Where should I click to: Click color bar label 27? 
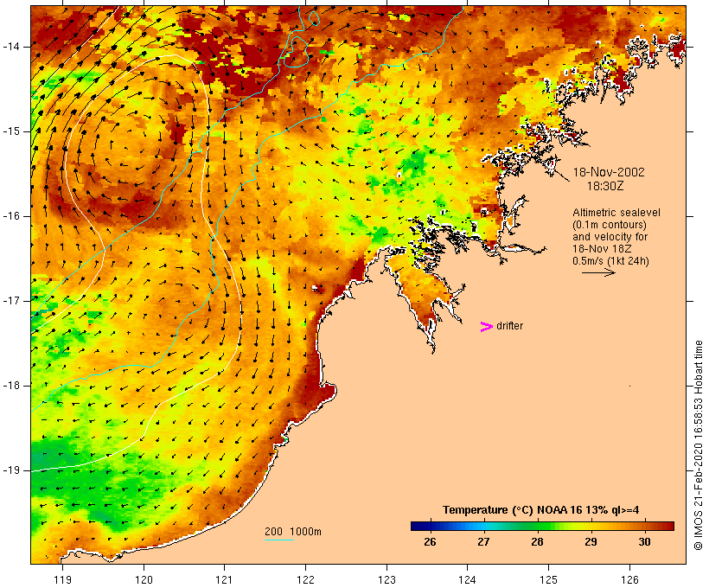484,541
